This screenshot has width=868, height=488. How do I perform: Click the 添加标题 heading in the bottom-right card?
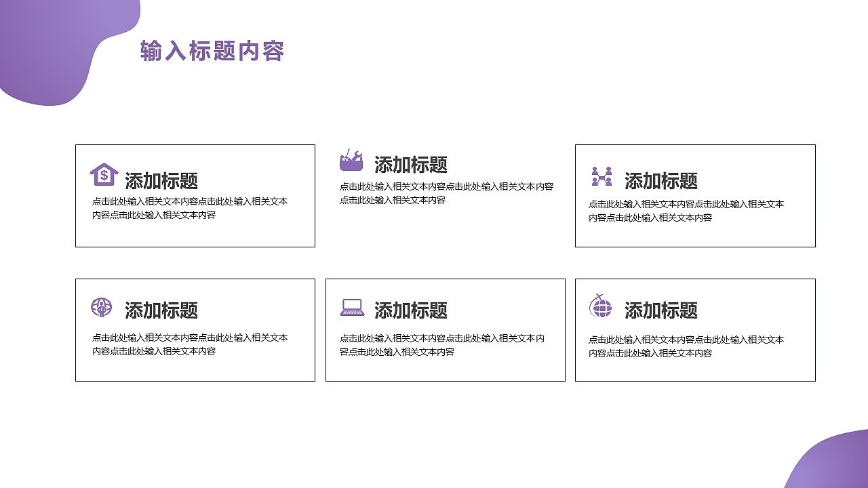point(661,312)
